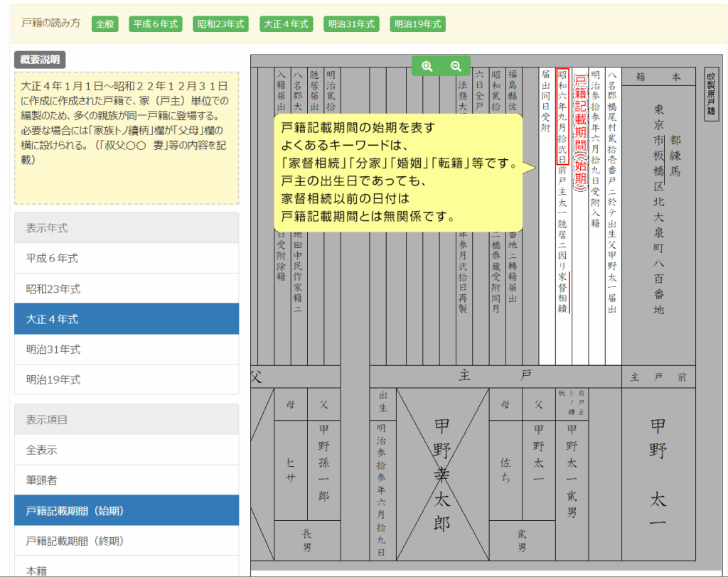Select the 平成6年式 button in top bar
Image resolution: width=728 pixels, height=577 pixels.
point(156,23)
